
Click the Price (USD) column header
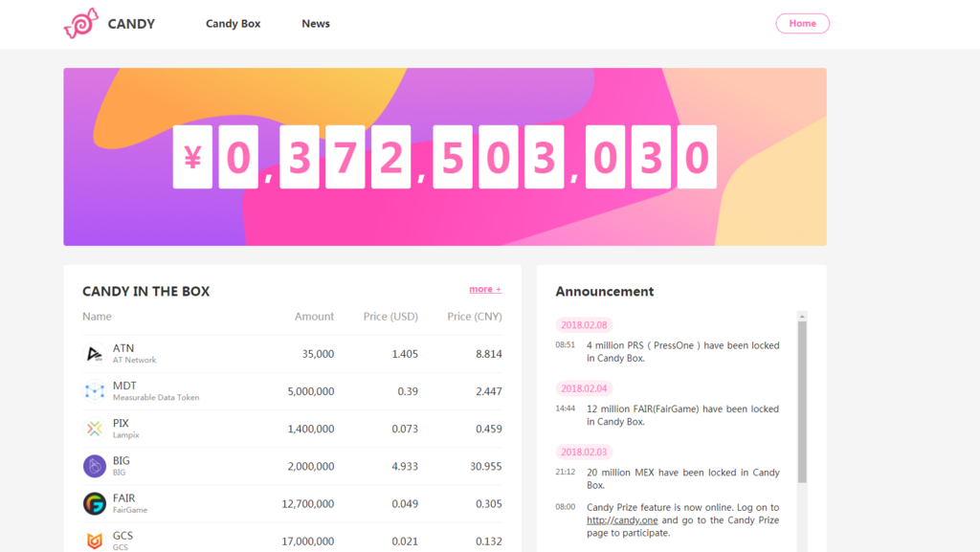point(390,317)
